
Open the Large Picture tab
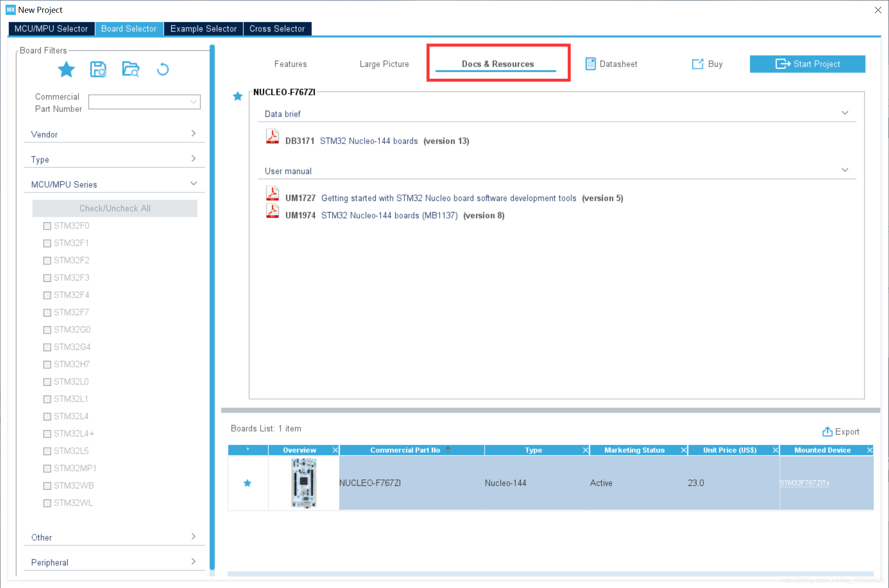click(384, 64)
